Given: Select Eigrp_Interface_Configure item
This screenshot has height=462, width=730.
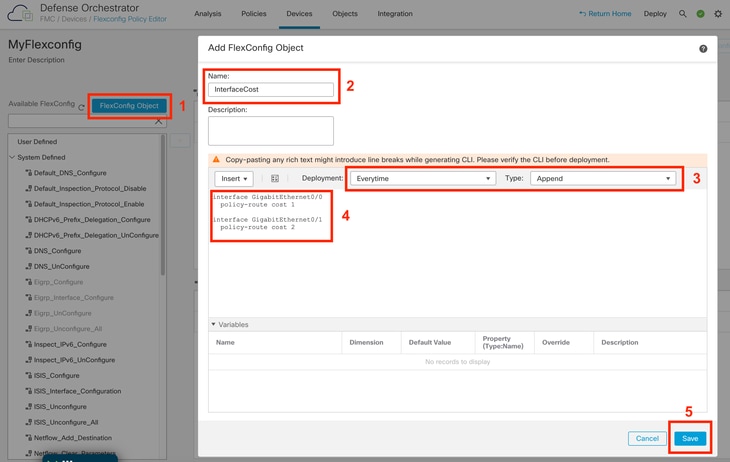Looking at the screenshot, I should point(74,298).
